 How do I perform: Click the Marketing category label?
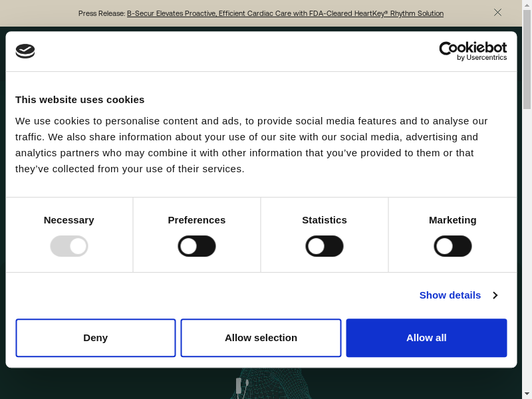pos(452,220)
